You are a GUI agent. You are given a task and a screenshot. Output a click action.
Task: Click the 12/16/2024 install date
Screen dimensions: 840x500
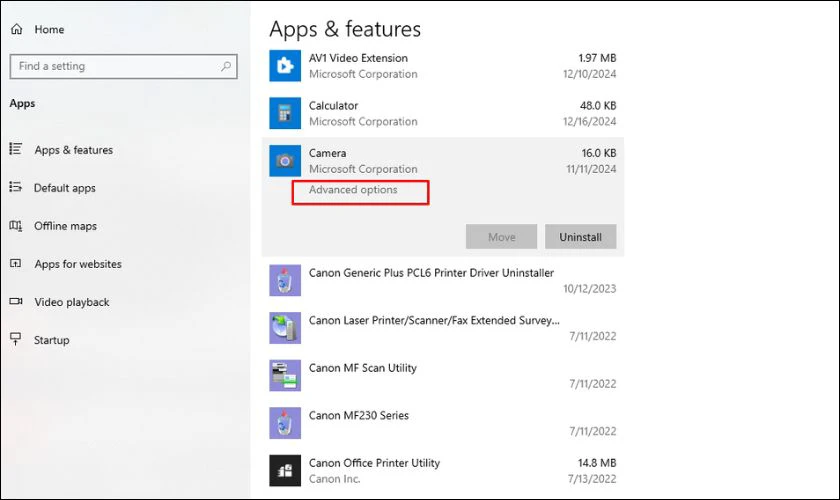click(590, 122)
